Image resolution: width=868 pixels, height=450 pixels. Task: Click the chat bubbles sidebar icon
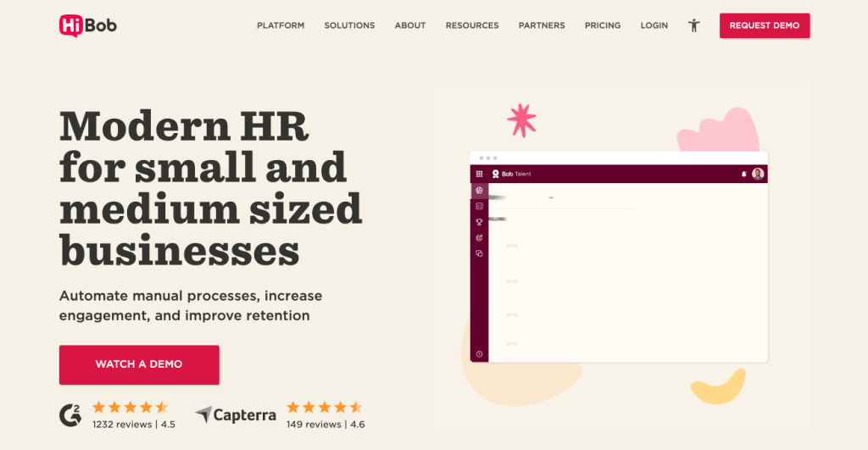[x=479, y=253]
